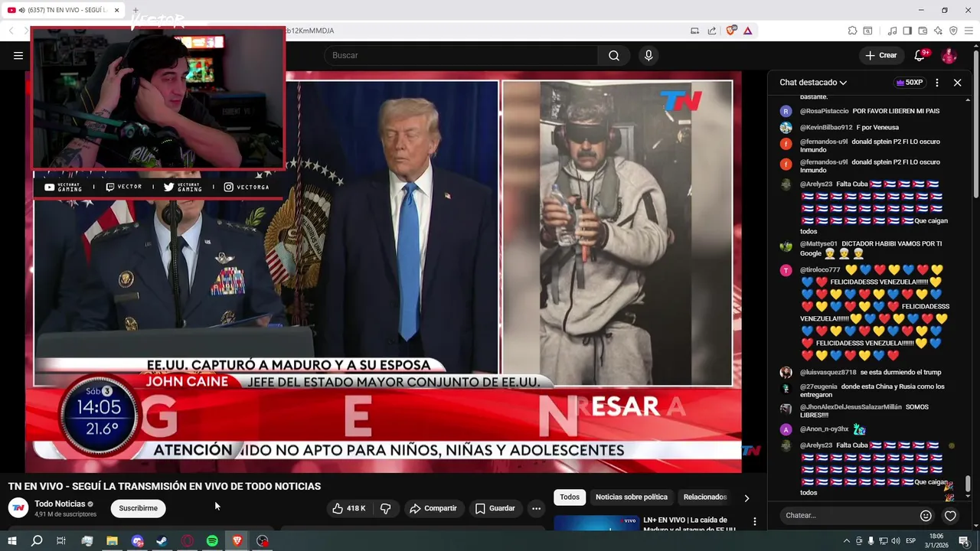Screen dimensions: 980x551
Task: Open the Brave Shields lion icon
Action: click(x=731, y=31)
